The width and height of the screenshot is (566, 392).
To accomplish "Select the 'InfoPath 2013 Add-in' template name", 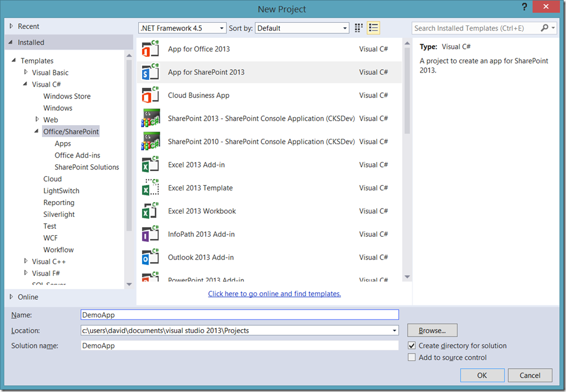I will click(x=201, y=234).
